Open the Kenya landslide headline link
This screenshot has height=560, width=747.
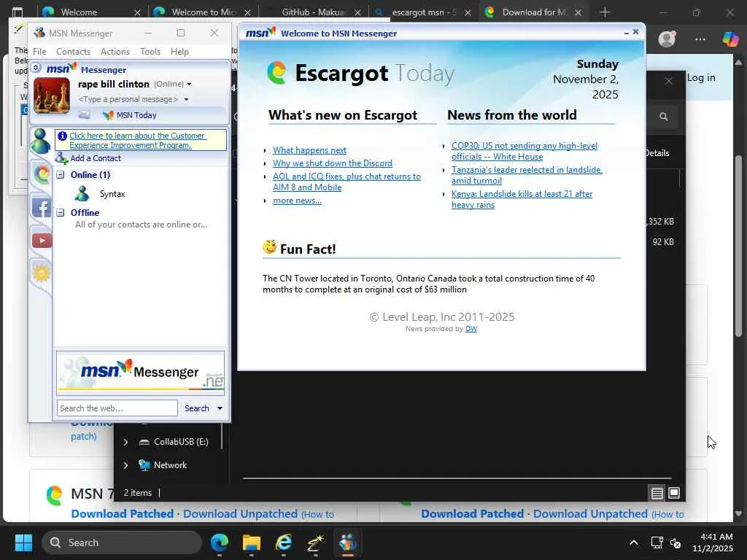pyautogui.click(x=522, y=199)
